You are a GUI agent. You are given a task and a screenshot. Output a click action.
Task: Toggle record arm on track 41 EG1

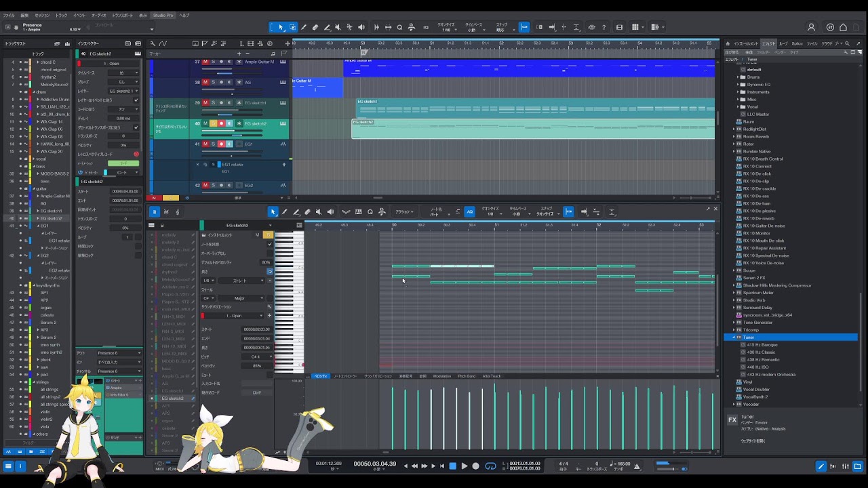[221, 144]
